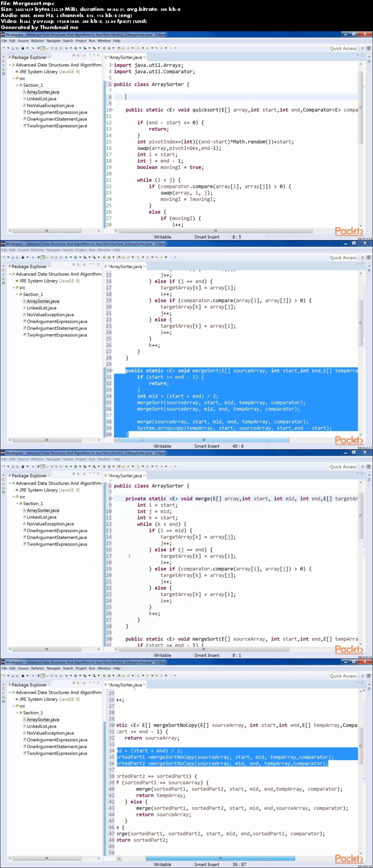Screen dimensions: 373x868
Task: Collapse Section_1 package in private-merge frame tree
Action: [x=17, y=503]
